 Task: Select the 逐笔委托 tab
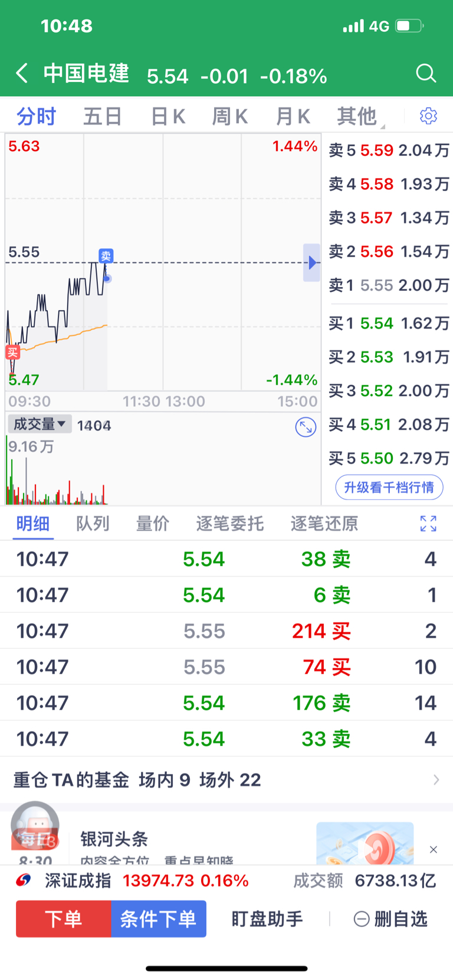point(230,523)
